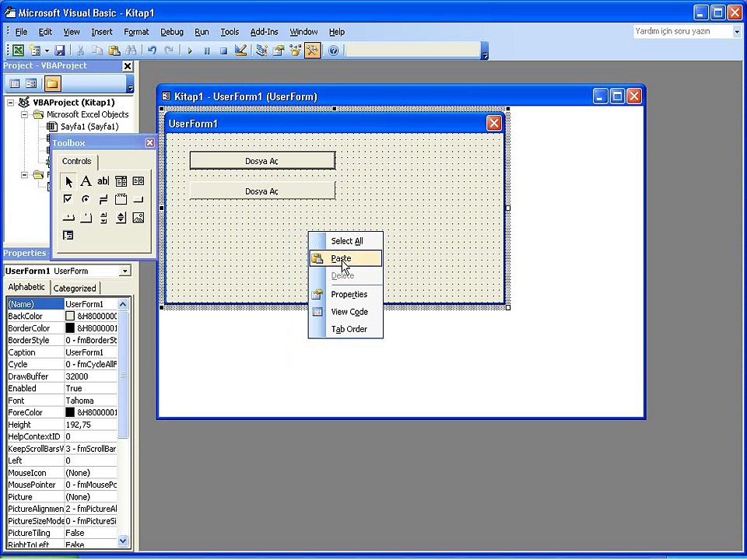Click the View Microsoft Excel toolbar icon
Viewport: 747px width, 560px height.
[18, 50]
